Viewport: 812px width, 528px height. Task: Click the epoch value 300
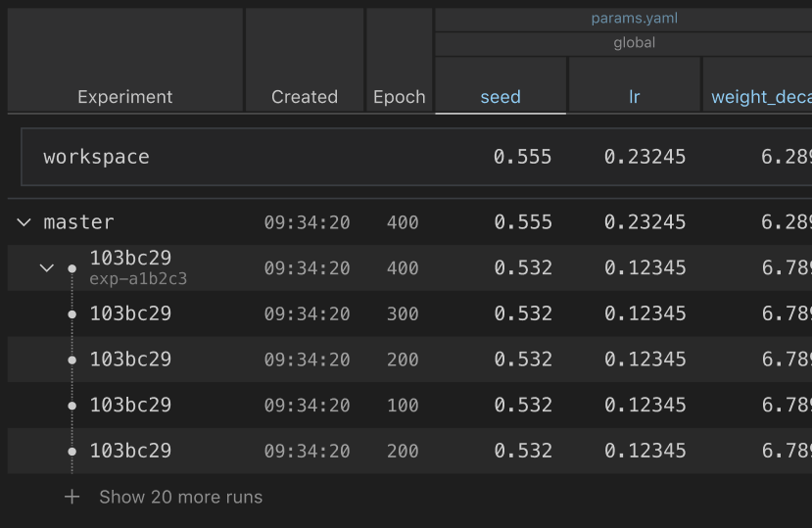click(x=403, y=314)
